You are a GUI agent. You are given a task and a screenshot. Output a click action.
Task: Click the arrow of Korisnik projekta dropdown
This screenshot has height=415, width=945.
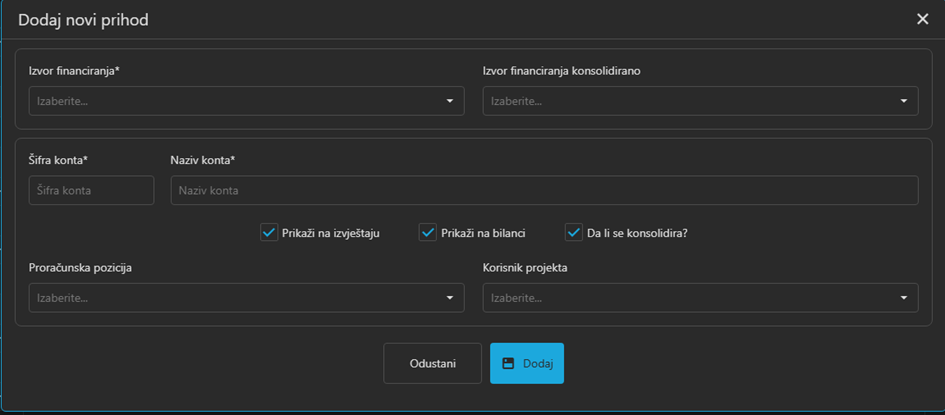click(x=904, y=298)
